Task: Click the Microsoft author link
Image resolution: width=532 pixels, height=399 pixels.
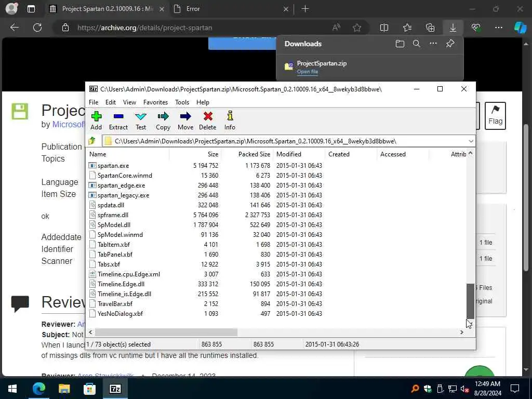Action: 68,124
